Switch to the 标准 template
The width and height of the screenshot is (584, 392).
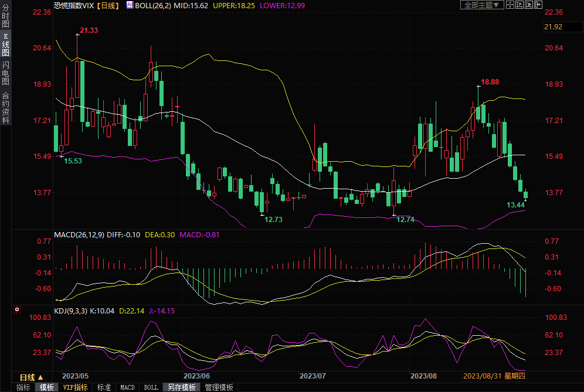(104, 387)
